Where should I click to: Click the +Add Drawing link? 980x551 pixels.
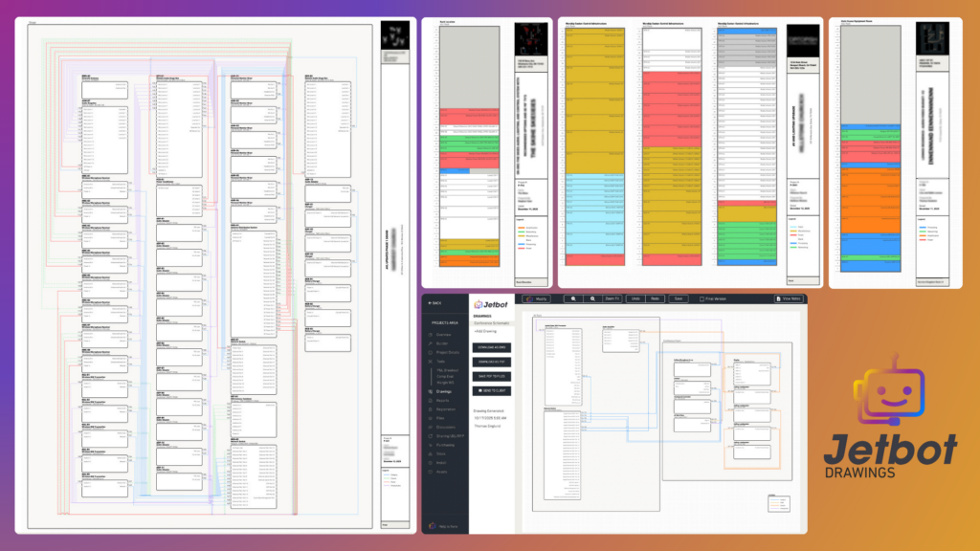(483, 330)
